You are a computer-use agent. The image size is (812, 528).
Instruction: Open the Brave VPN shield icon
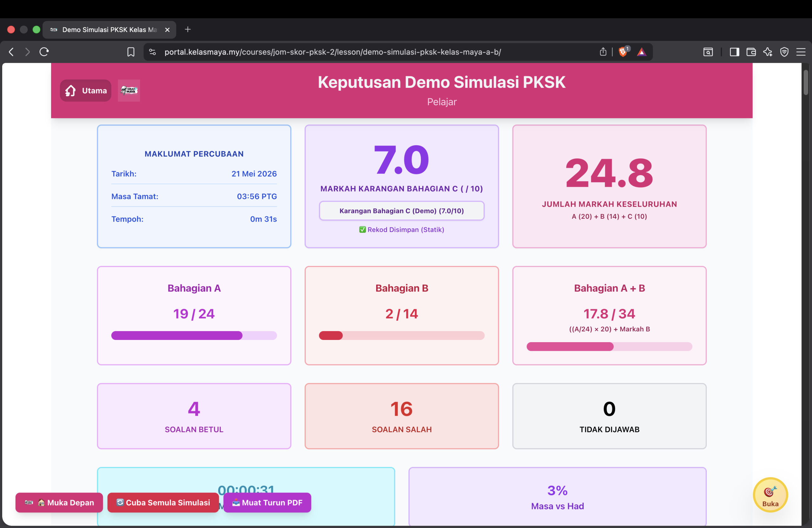pyautogui.click(x=784, y=52)
